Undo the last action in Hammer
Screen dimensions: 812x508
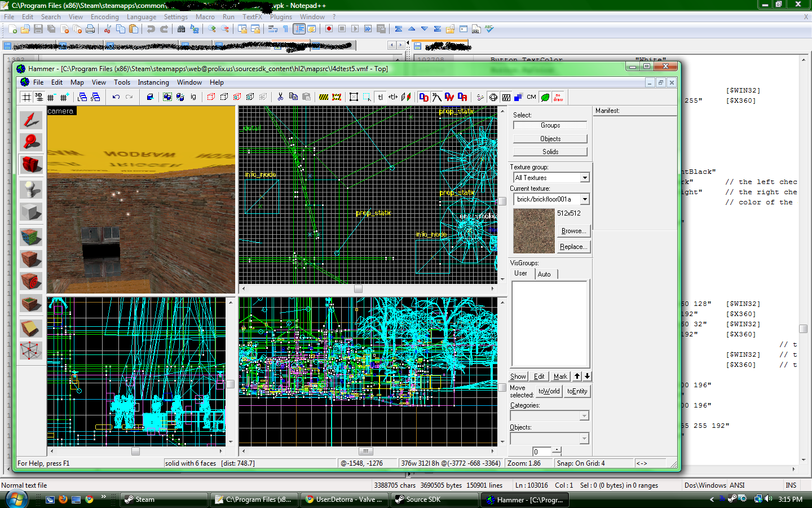(x=116, y=97)
